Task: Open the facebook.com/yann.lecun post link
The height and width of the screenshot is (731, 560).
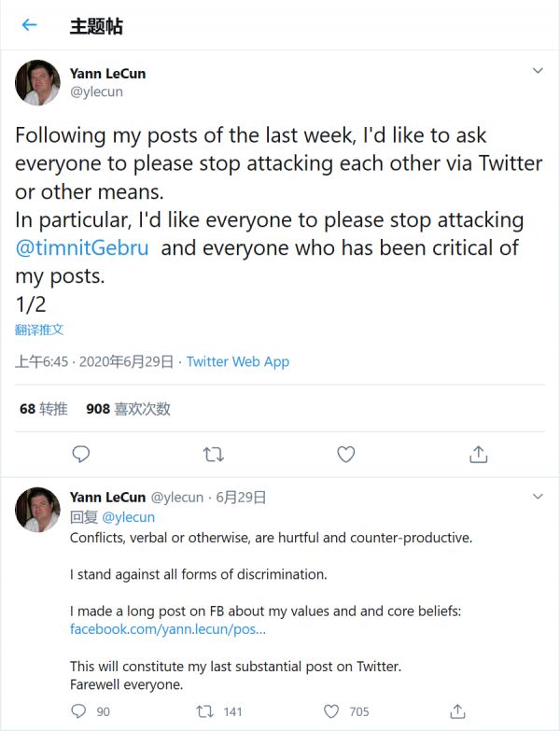Action: 168,629
